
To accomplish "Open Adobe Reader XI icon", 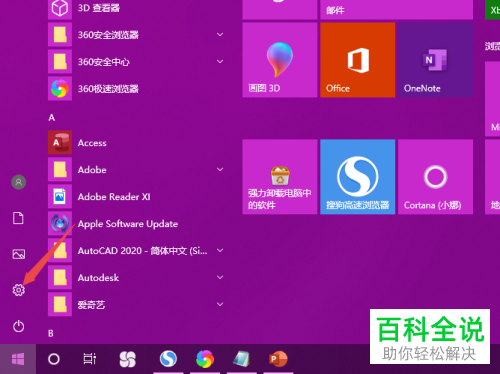I will [x=60, y=197].
